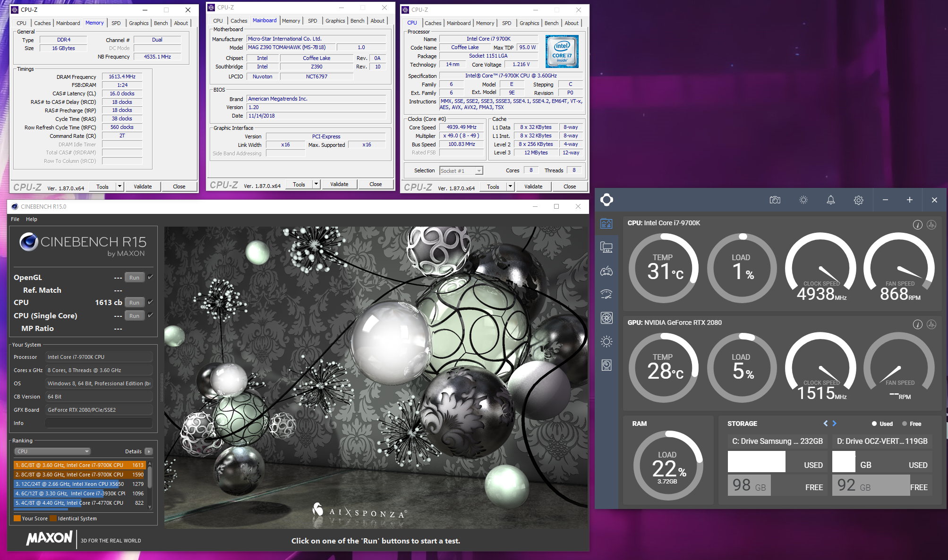Viewport: 948px width, 560px height.
Task: Click C: Drive Samsung 232GB storage header
Action: [x=777, y=441]
